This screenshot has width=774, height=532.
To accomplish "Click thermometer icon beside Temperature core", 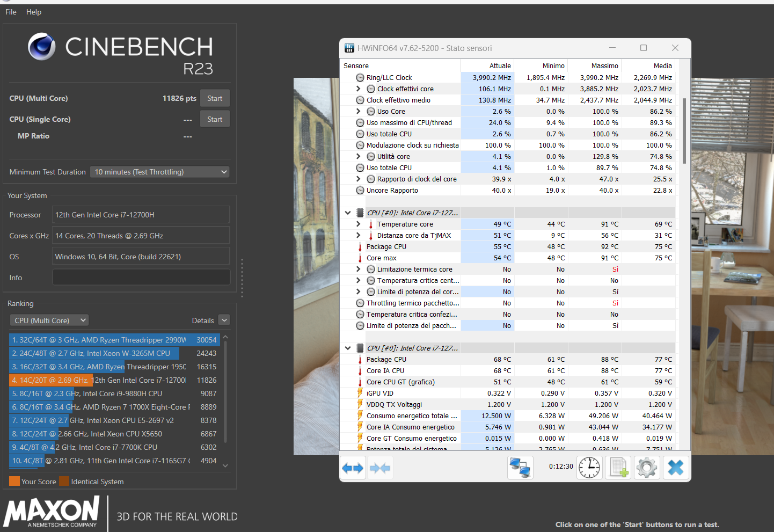I will [x=371, y=224].
